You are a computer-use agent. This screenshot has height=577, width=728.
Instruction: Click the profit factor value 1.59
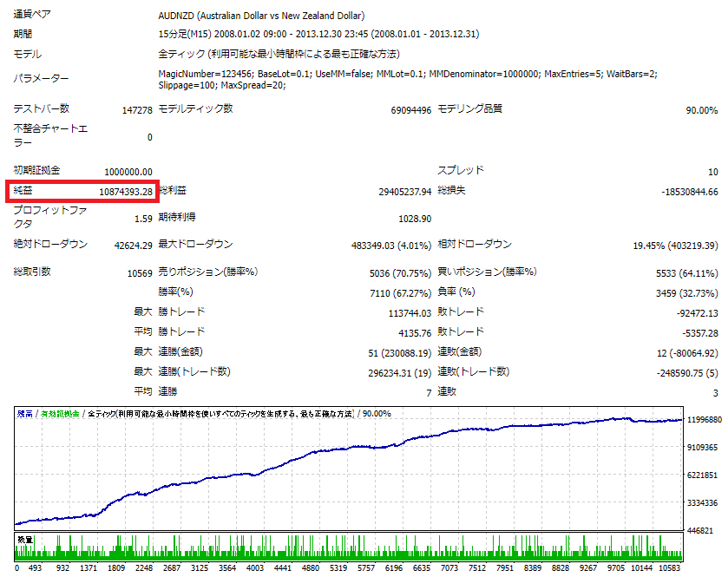143,219
